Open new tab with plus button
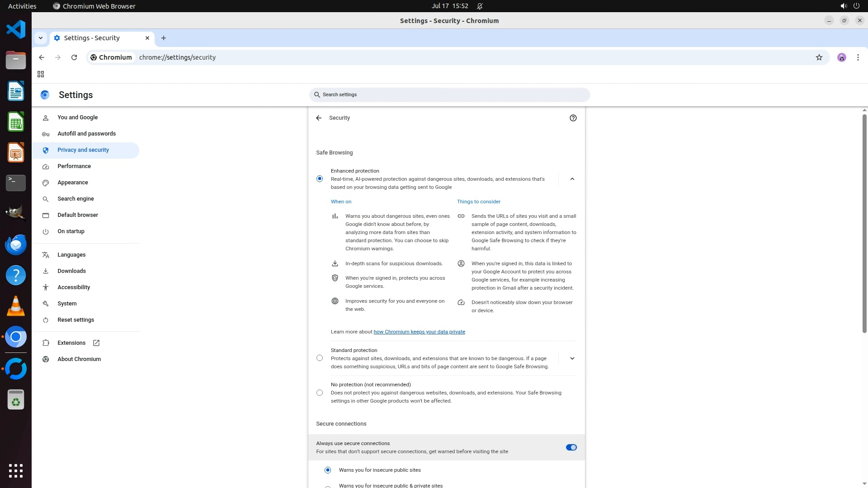 [x=164, y=38]
